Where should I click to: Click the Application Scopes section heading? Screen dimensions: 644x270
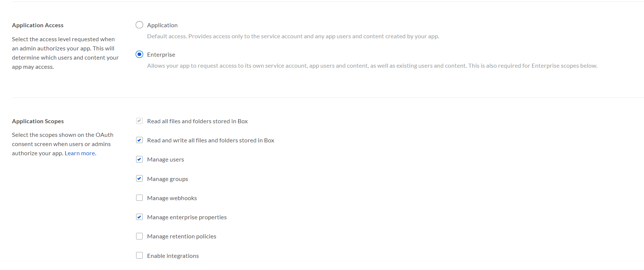(x=38, y=121)
